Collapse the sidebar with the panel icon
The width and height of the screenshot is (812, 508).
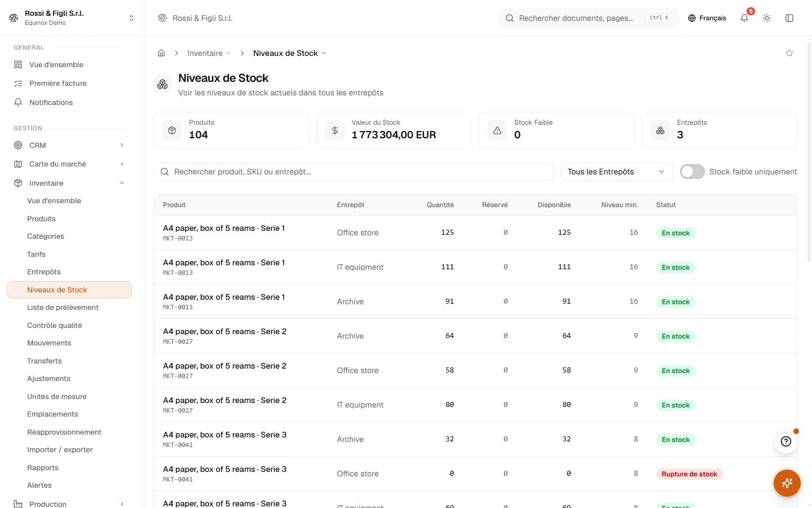[789, 18]
